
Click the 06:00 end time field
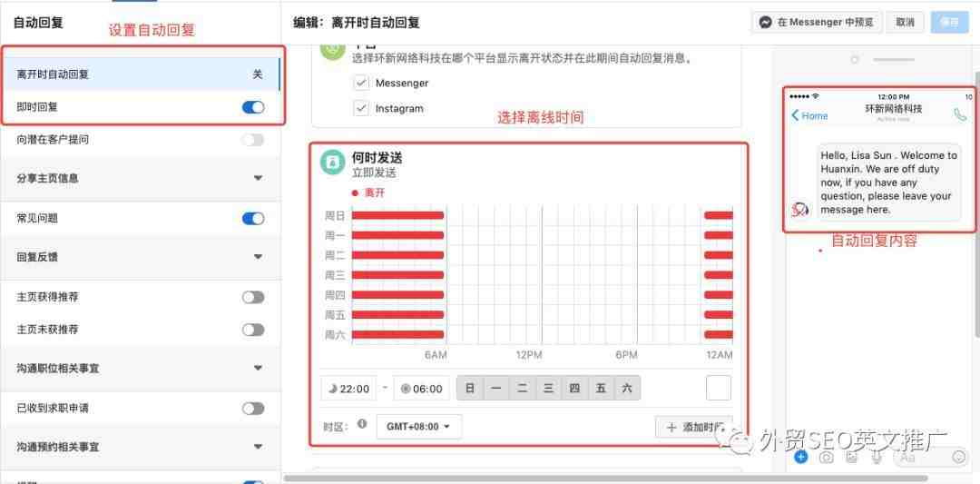point(422,389)
